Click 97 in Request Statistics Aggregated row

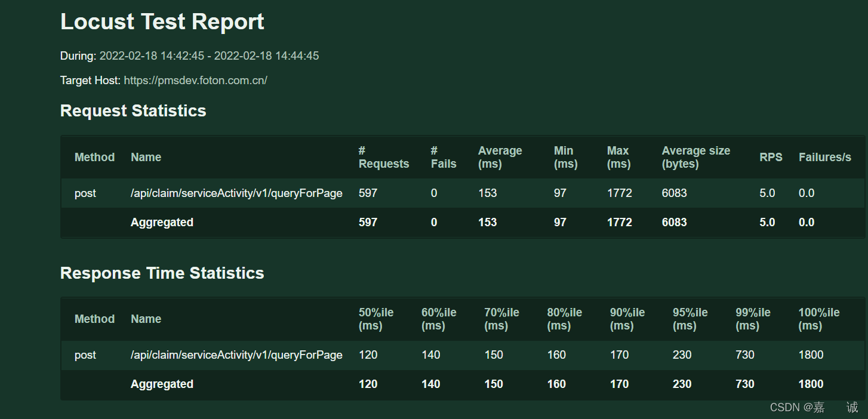561,223
